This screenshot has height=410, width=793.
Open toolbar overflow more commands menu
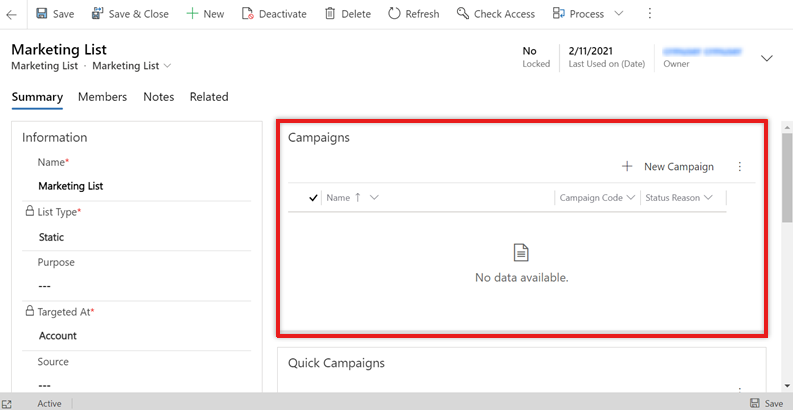coord(650,14)
